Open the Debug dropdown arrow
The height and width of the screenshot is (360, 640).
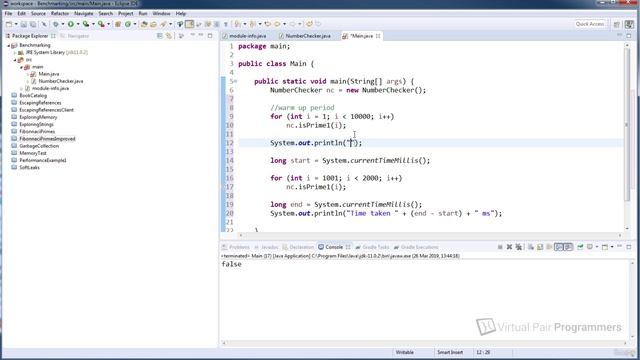point(63,24)
